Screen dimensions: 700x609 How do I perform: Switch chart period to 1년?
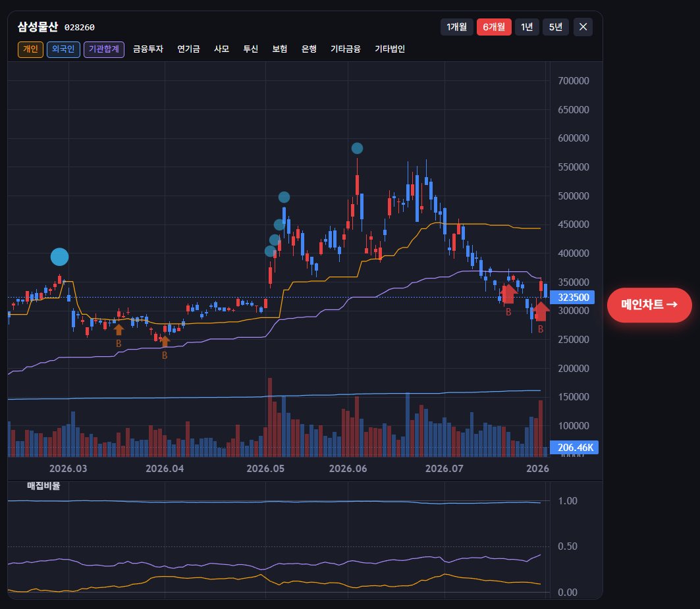[x=527, y=27]
